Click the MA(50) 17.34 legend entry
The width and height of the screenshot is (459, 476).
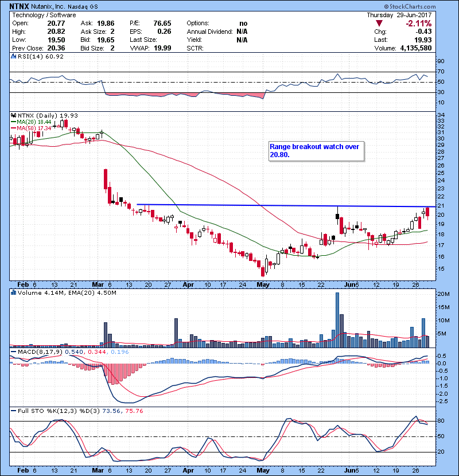click(x=32, y=128)
